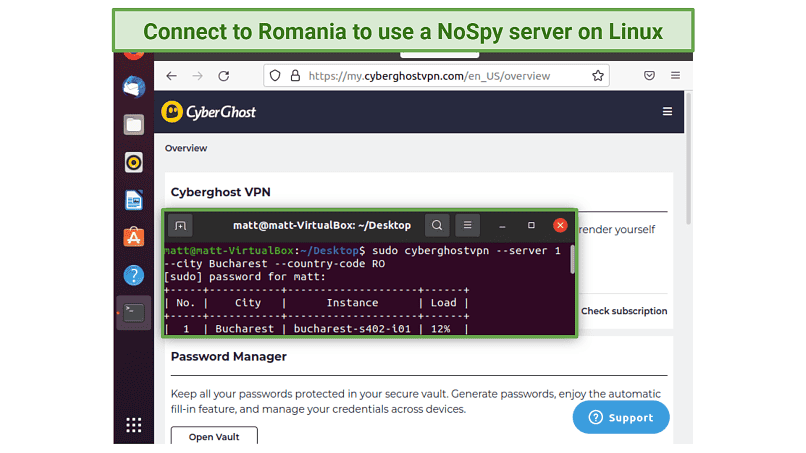Open the CyberGhost site hamburger menu
Image resolution: width=806 pixels, height=453 pixels.
point(667,112)
